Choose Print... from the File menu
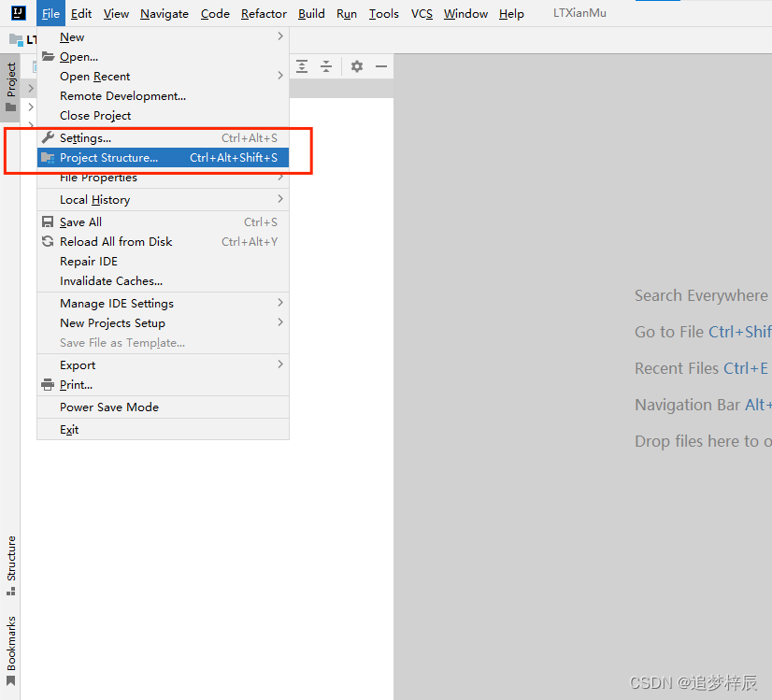 (x=163, y=384)
